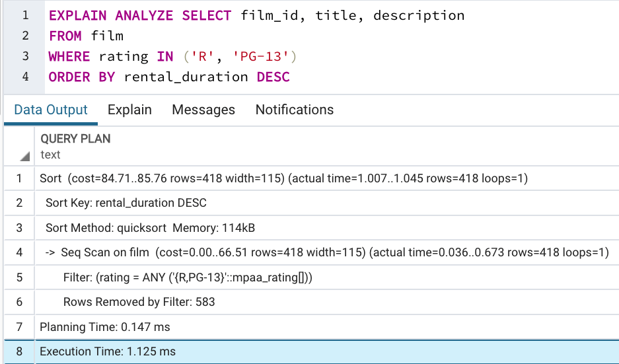Click the Sort Key rental_duration DESC cell

click(327, 203)
